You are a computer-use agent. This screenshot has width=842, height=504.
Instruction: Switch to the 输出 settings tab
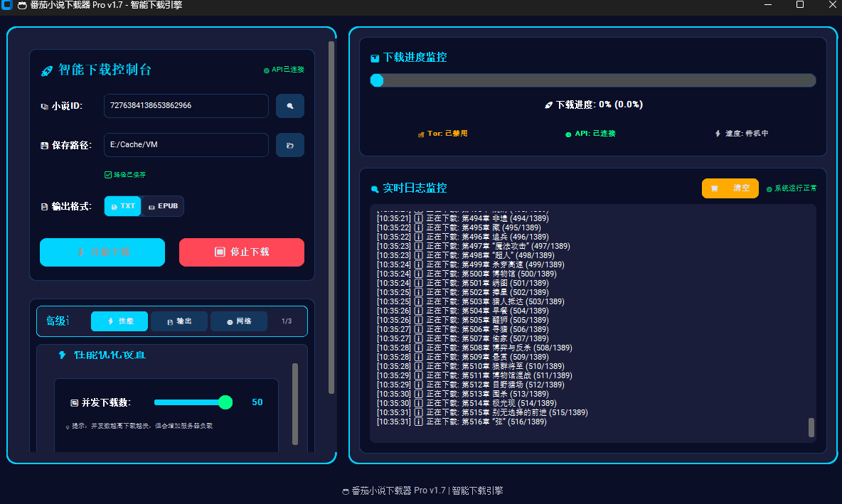tap(179, 321)
